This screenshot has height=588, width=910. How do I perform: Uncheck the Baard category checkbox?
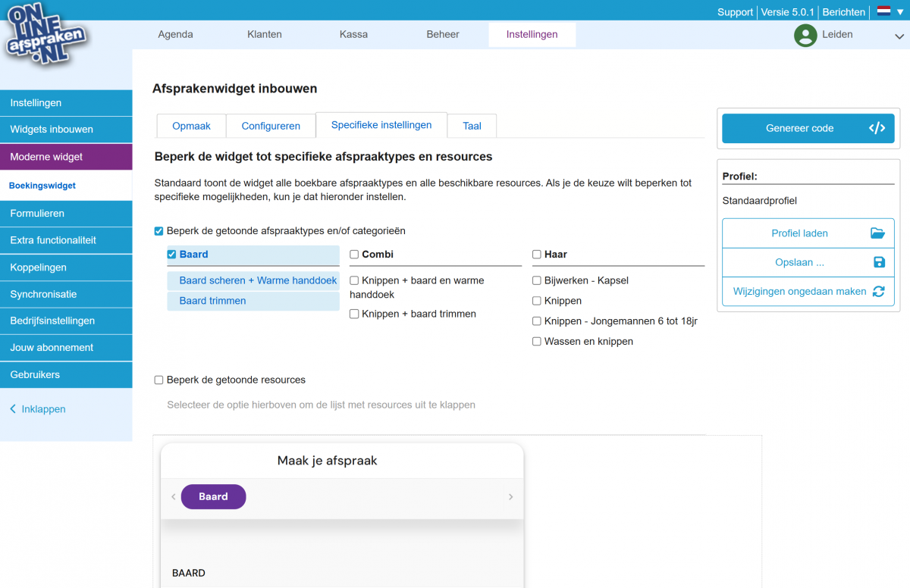[x=171, y=255]
